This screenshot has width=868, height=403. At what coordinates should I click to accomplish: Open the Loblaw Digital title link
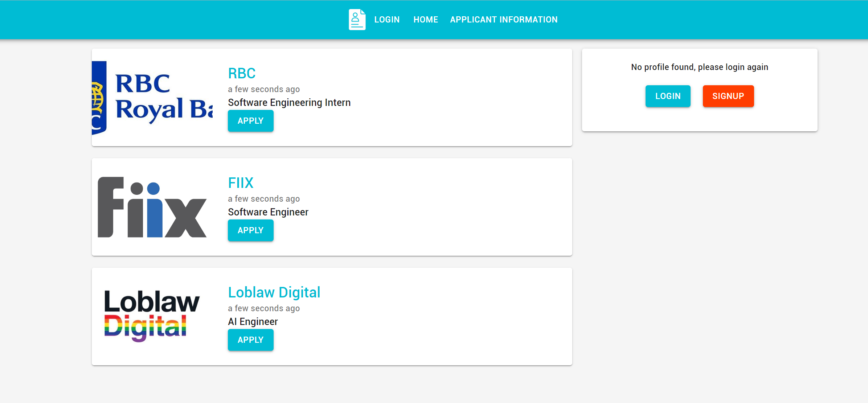(x=274, y=292)
